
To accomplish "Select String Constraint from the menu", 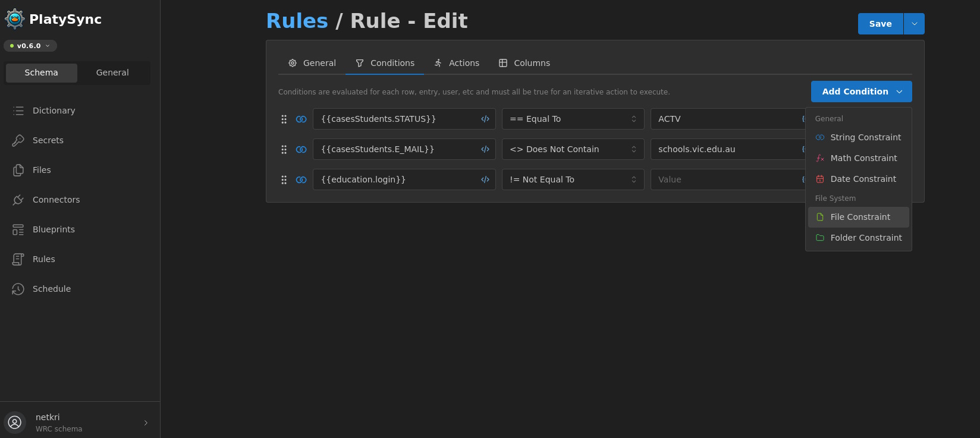I will (x=859, y=137).
